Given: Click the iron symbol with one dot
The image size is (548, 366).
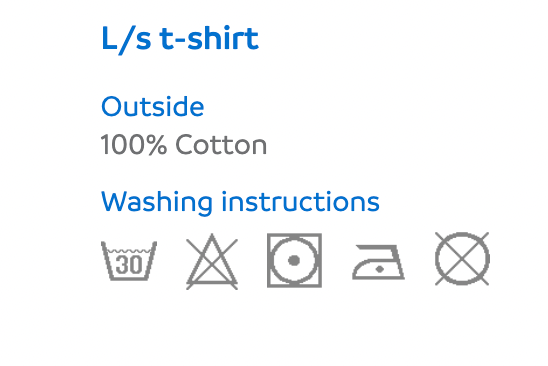Looking at the screenshot, I should point(378,262).
